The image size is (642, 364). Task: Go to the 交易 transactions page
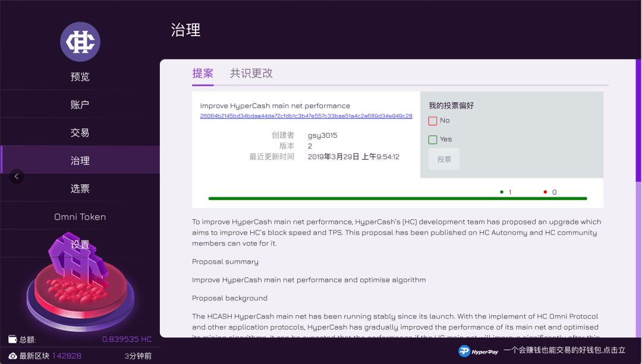click(x=80, y=132)
